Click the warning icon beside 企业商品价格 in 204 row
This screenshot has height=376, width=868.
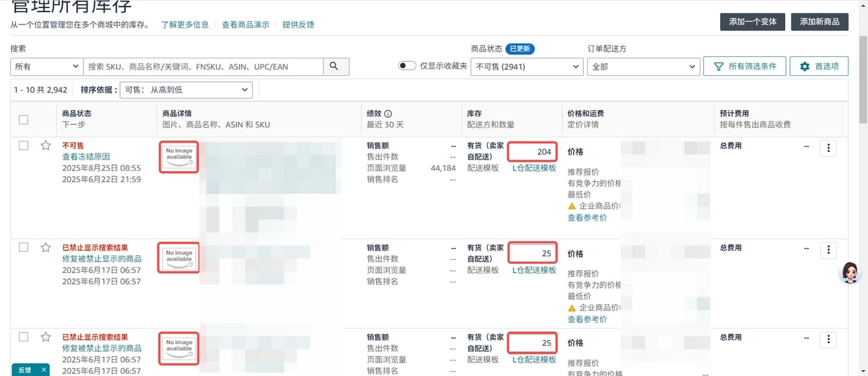click(572, 206)
